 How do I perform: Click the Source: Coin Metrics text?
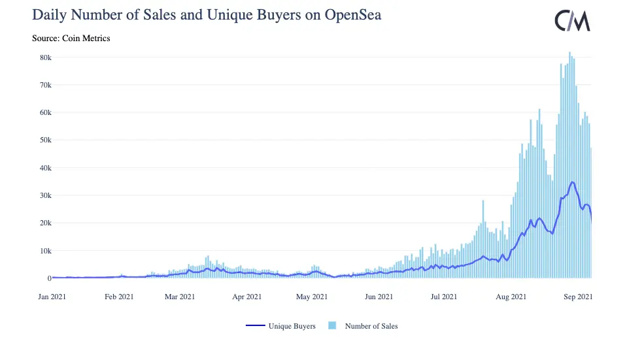(x=71, y=39)
